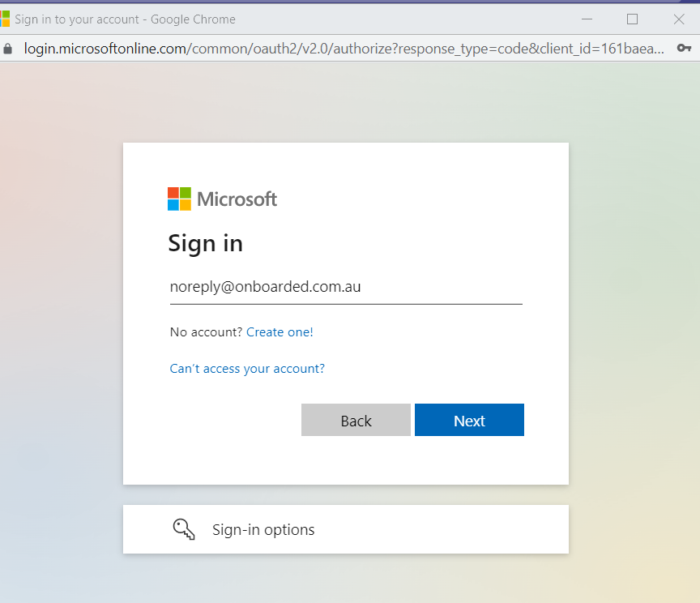This screenshot has width=700, height=603.
Task: Open the saved passwords key icon
Action: pyautogui.click(x=684, y=49)
